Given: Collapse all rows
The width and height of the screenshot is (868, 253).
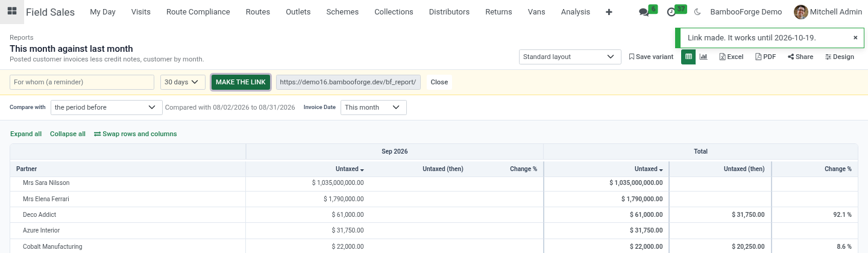Looking at the screenshot, I should pos(68,134).
